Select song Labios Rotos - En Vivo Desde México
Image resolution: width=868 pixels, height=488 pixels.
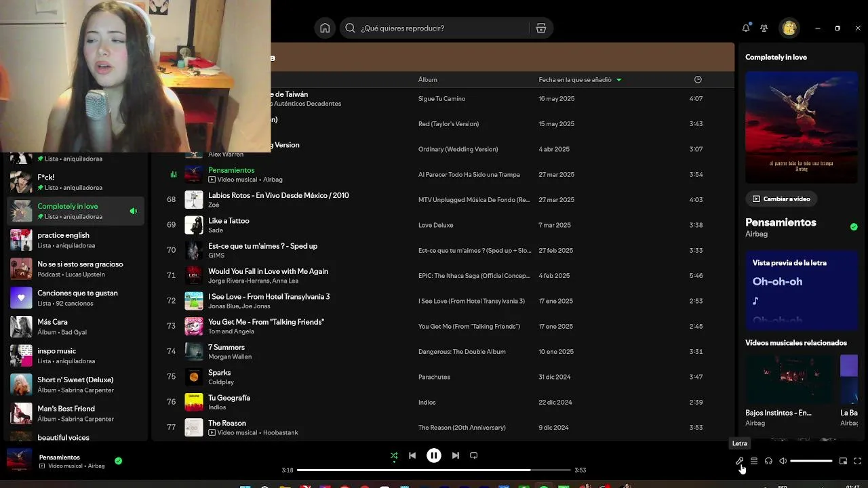tap(279, 195)
